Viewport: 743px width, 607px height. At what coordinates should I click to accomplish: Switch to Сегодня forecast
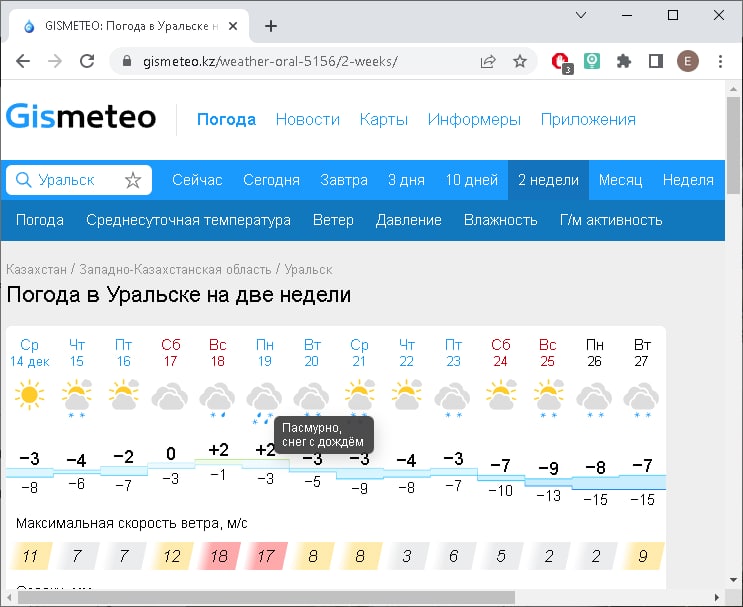click(272, 180)
